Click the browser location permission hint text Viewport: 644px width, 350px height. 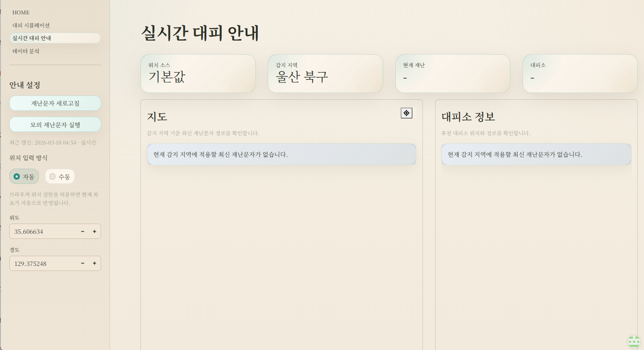point(54,199)
